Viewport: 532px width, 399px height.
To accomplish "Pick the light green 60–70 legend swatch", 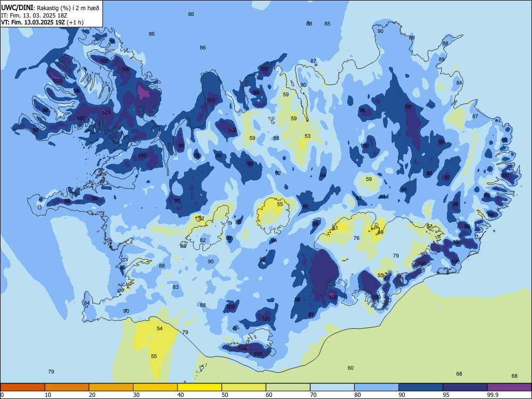I will point(288,387).
